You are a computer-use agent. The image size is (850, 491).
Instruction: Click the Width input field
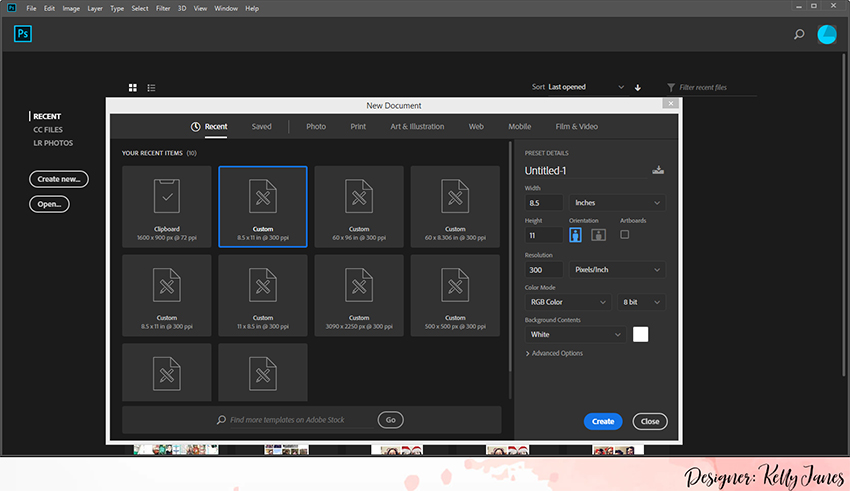[x=544, y=203]
